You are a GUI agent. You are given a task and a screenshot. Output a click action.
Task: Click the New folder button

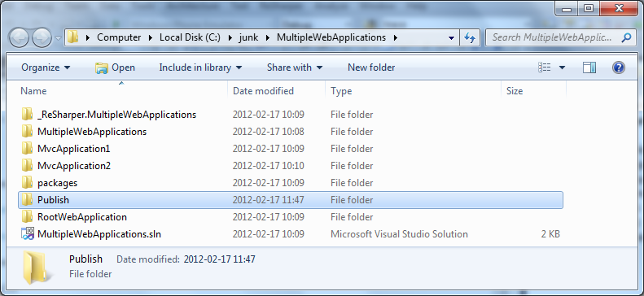(x=371, y=67)
